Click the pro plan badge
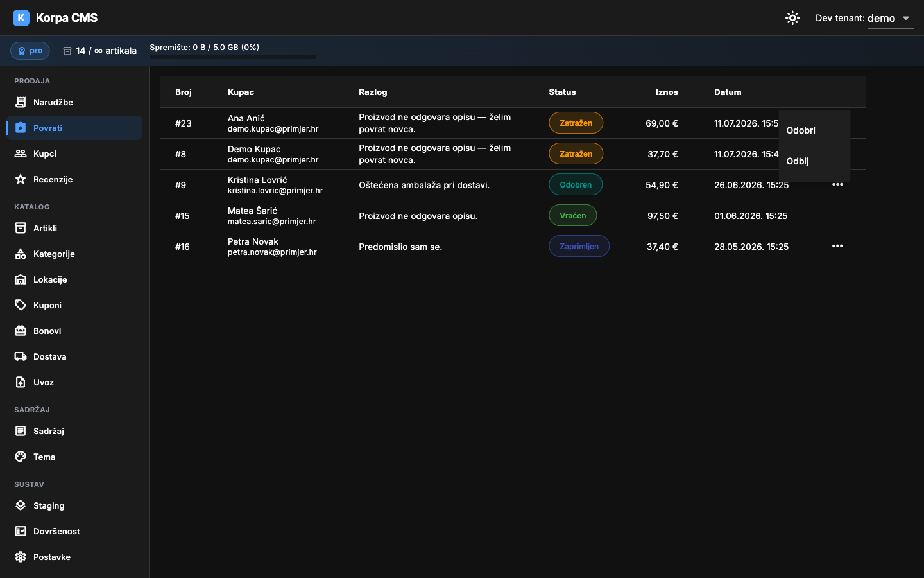The width and height of the screenshot is (924, 578). [x=30, y=51]
